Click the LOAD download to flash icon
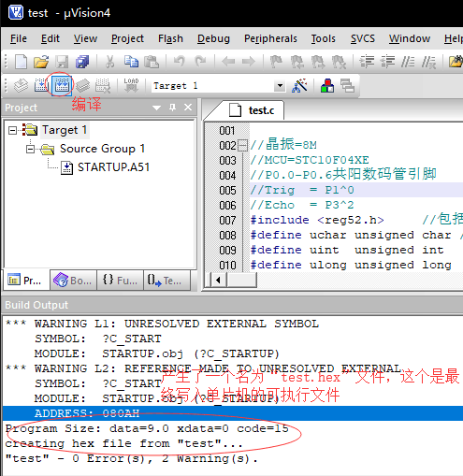The height and width of the screenshot is (476, 463). (x=131, y=85)
